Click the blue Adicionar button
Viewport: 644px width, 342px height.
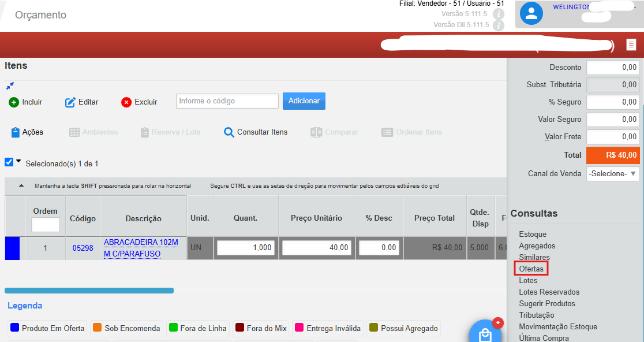[x=304, y=101]
